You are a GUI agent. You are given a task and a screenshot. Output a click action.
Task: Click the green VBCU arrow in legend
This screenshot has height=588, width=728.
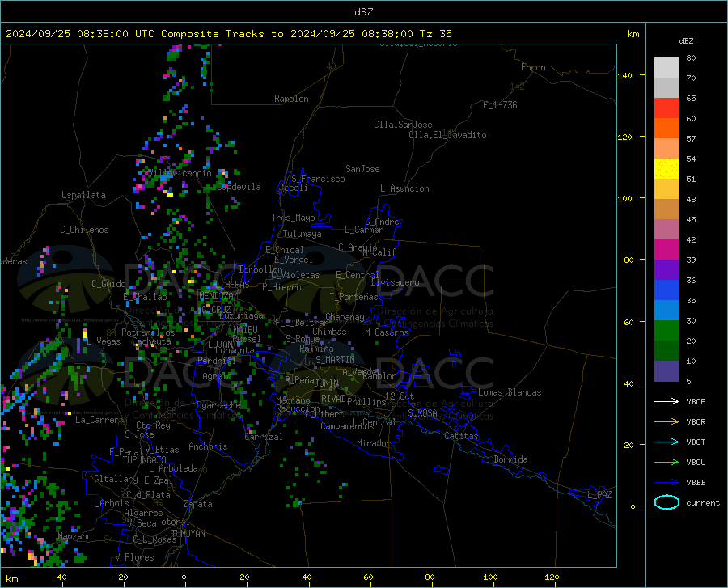tap(667, 463)
